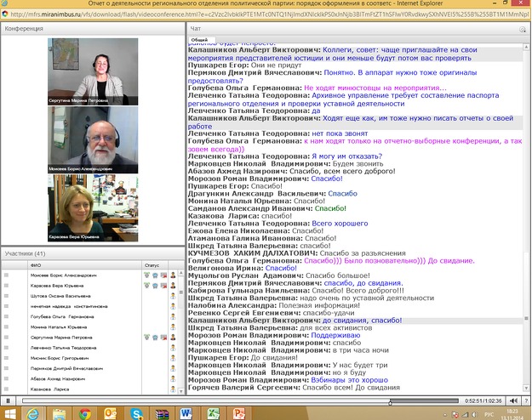
Task: Click user icon for Шутова Оксана Васильевна
Action: tap(173, 296)
